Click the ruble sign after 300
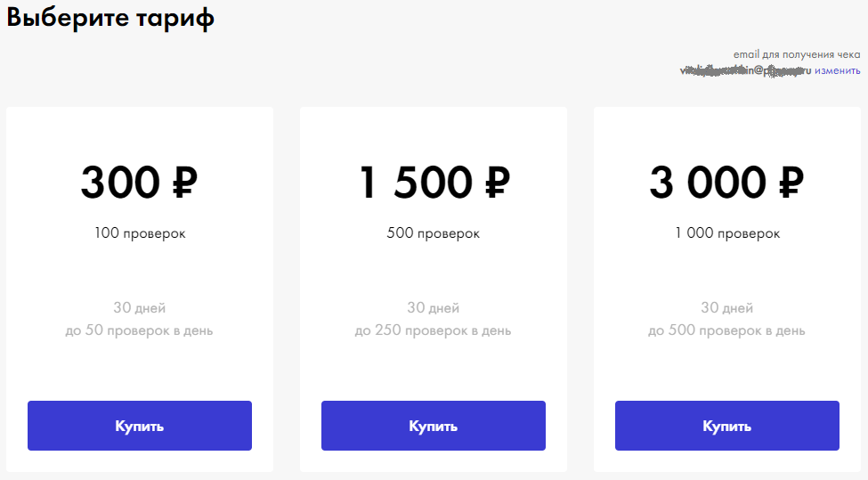Image resolution: width=868 pixels, height=480 pixels. coord(182,183)
